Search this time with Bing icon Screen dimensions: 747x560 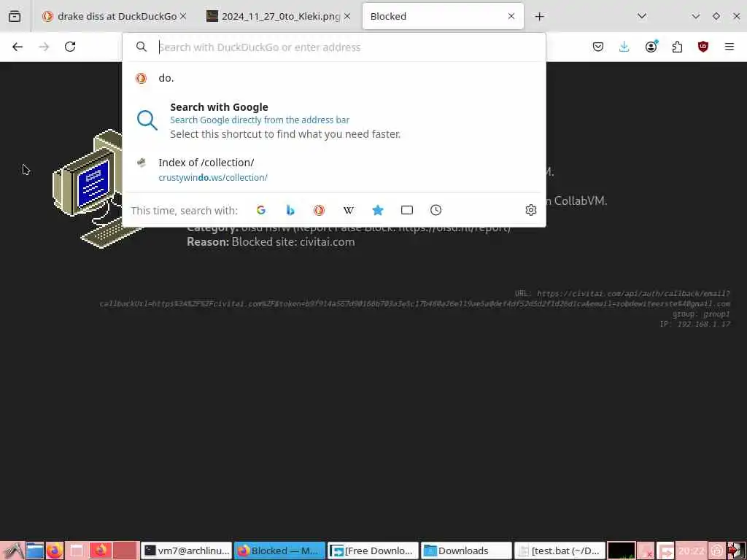290,210
